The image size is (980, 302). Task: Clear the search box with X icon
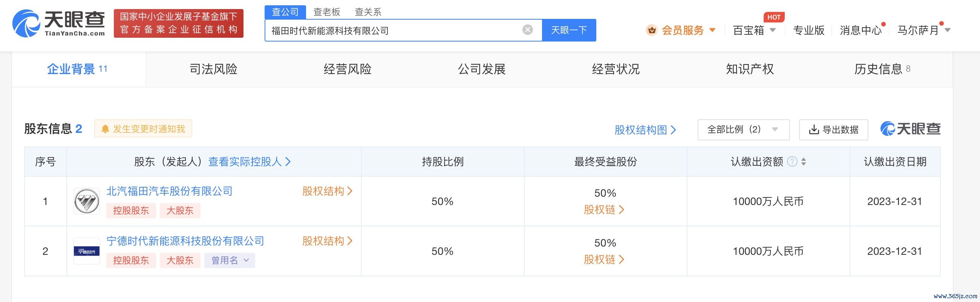(x=527, y=30)
